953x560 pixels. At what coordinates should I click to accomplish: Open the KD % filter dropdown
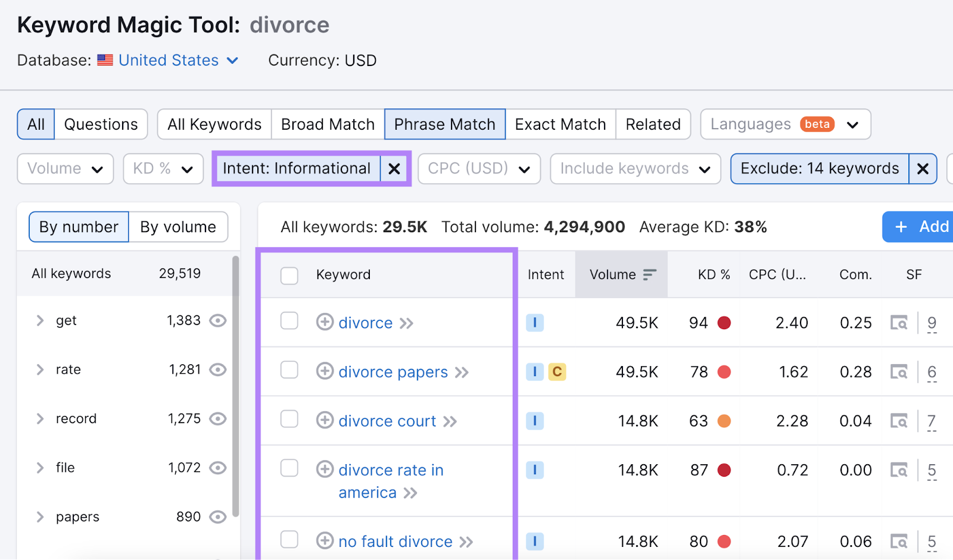tap(163, 169)
